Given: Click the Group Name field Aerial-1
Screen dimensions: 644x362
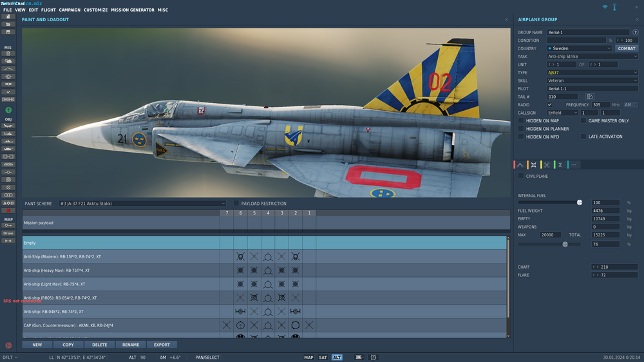Looking at the screenshot, I should tap(588, 32).
